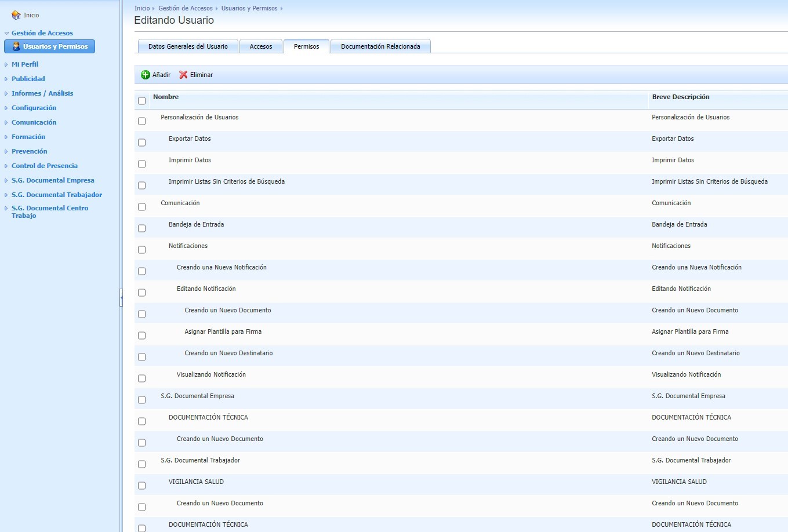
Task: Open the Documentación Relacionada tab
Action: (380, 46)
